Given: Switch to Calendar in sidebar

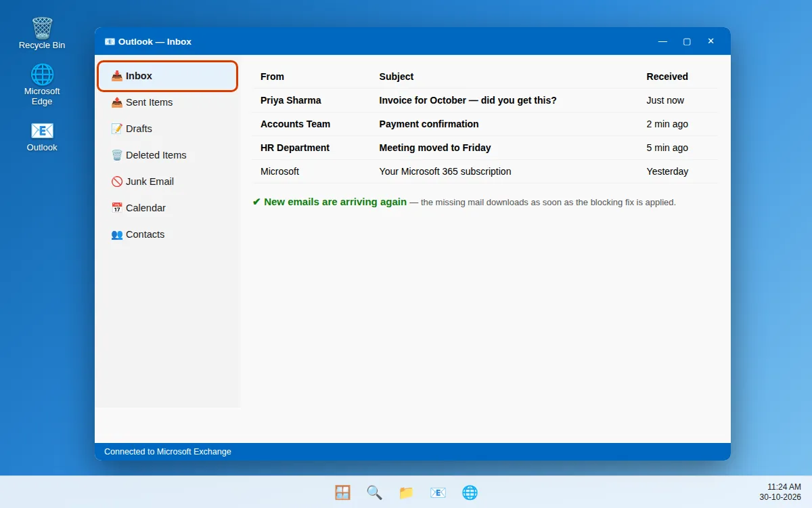Looking at the screenshot, I should [168, 208].
